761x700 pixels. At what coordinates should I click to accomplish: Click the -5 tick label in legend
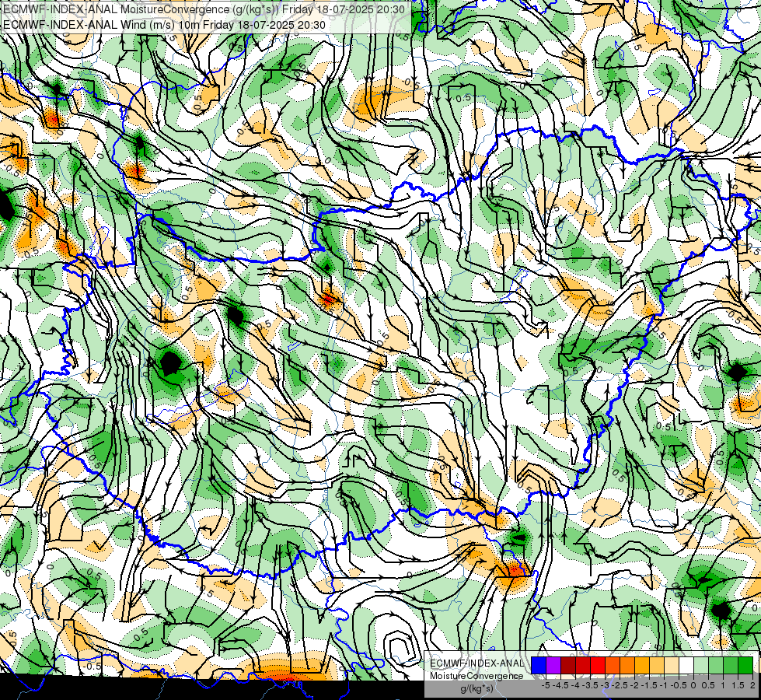pyautogui.click(x=546, y=685)
